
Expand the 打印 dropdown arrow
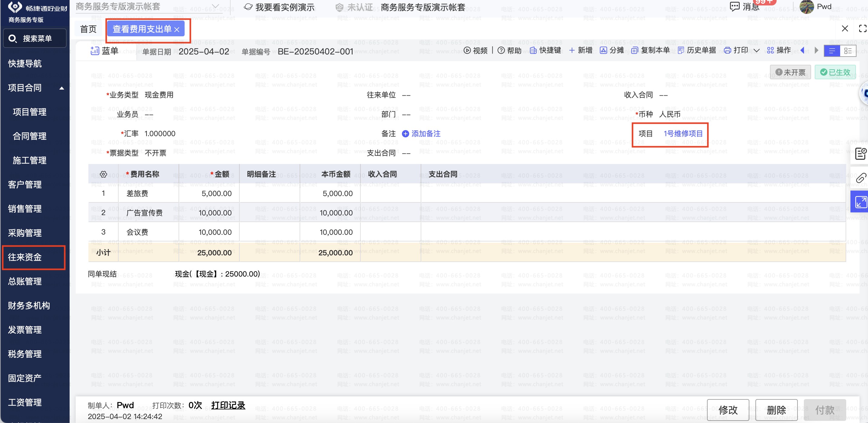[756, 51]
